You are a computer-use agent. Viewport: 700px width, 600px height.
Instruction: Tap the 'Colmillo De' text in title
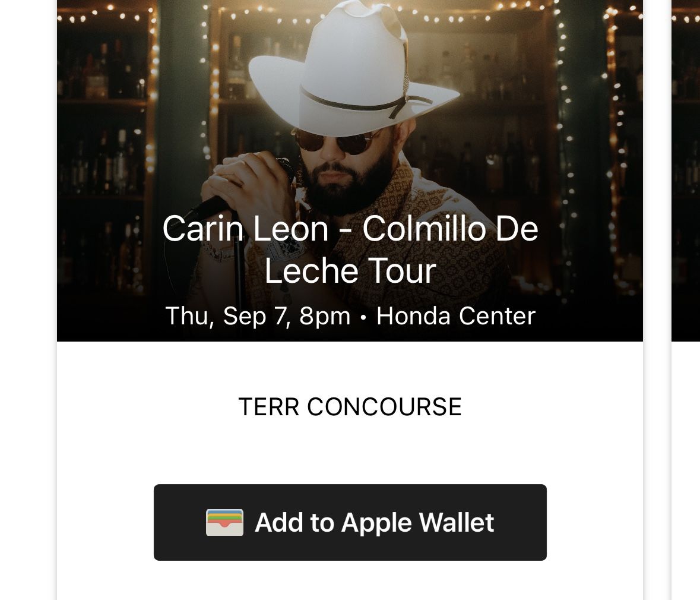[450, 228]
